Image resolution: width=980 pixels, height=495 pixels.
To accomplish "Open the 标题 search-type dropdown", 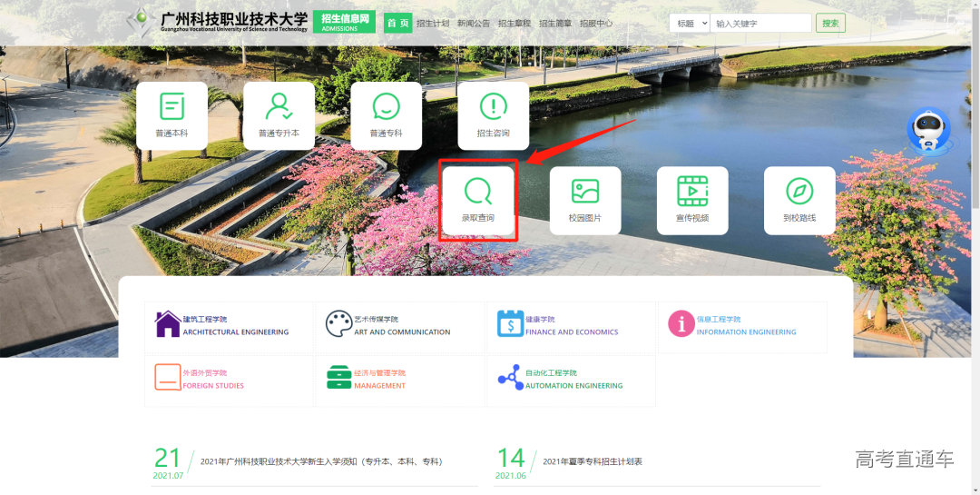I will tap(690, 23).
